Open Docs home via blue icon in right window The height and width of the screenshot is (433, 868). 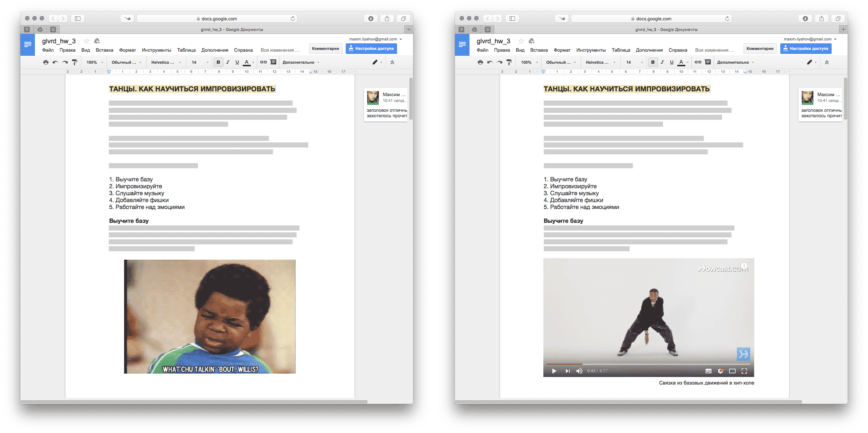[462, 45]
